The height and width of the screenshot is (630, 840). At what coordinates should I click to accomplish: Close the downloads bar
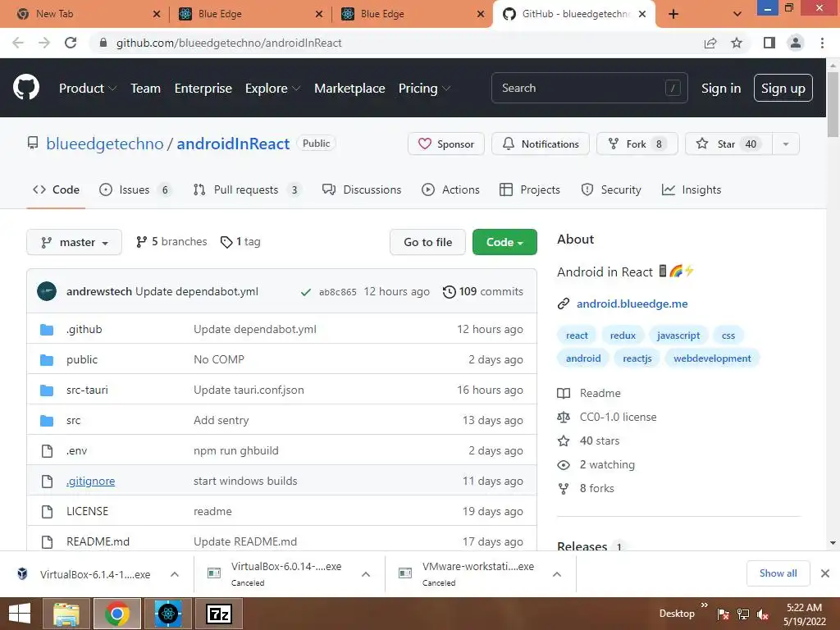tap(825, 573)
